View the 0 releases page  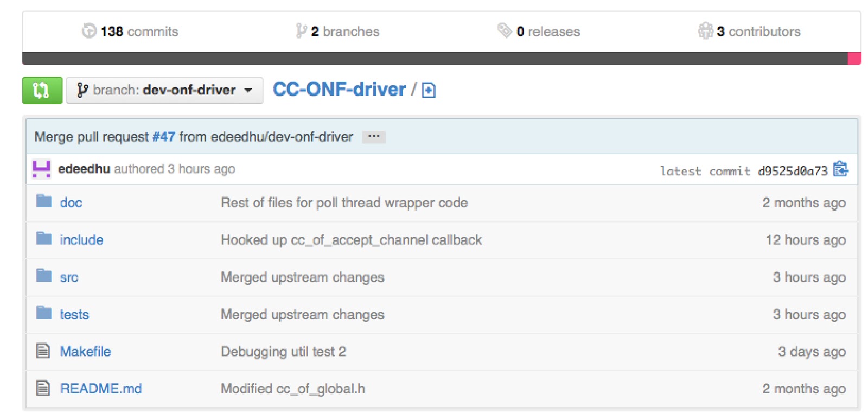[x=548, y=31]
